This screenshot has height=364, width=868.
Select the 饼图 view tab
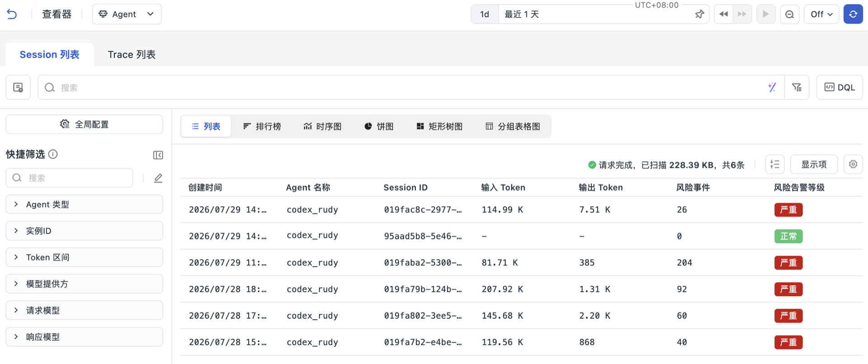[x=379, y=126]
